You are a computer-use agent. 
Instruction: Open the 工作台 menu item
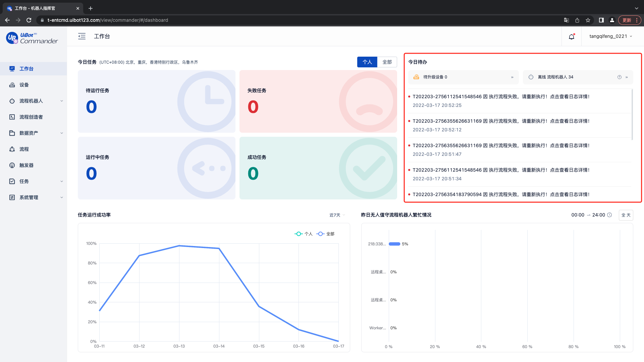pyautogui.click(x=34, y=69)
